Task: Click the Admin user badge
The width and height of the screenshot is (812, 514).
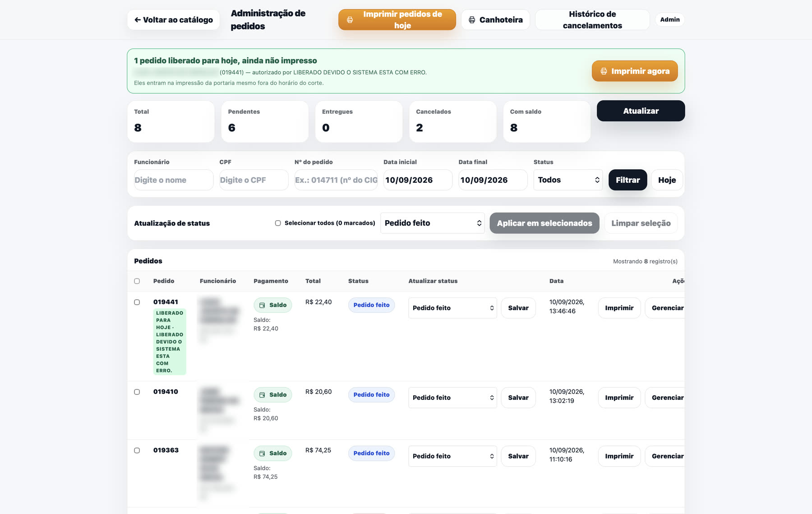Action: coord(670,20)
